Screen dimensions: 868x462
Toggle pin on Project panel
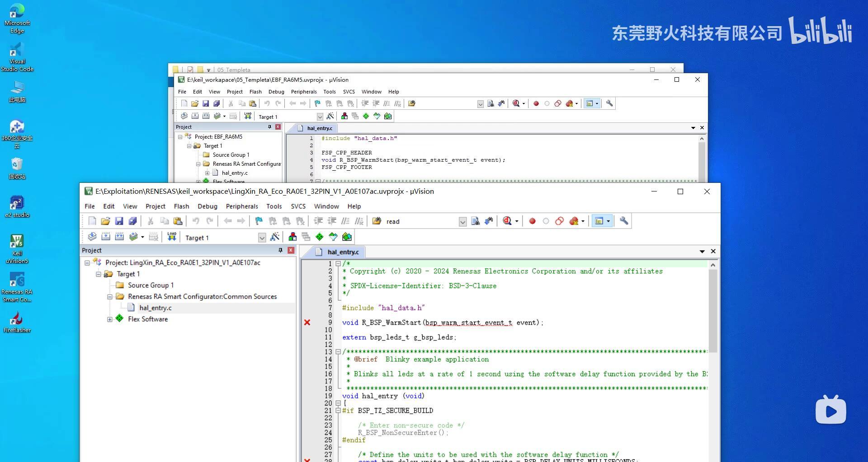click(280, 250)
